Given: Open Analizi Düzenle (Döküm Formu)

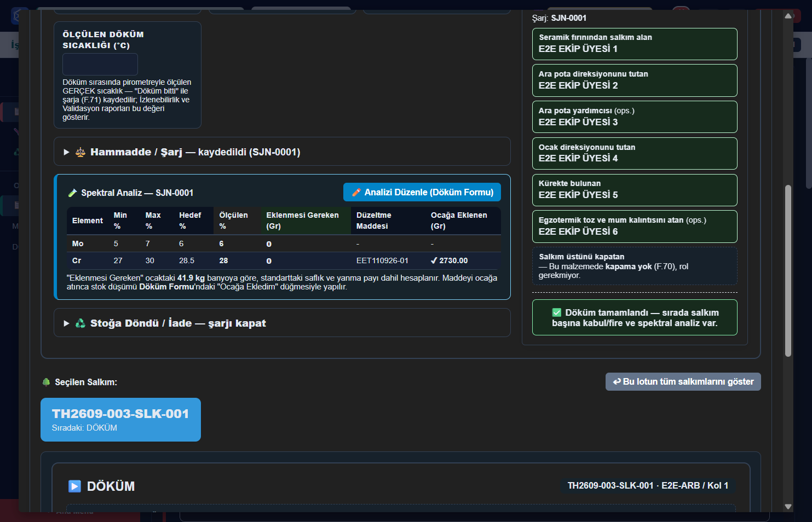Looking at the screenshot, I should pos(422,192).
